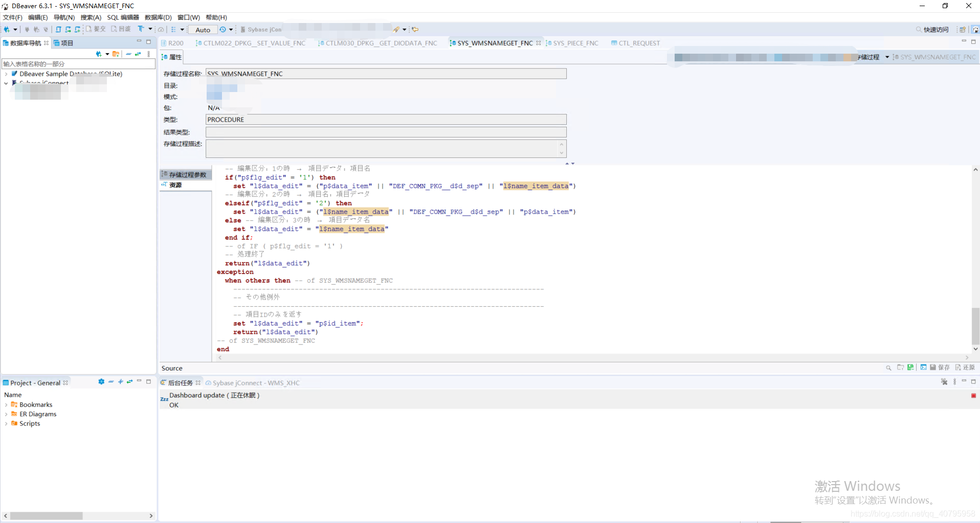980x523 pixels.
Task: Click the back navigation arrow icon in toolbar
Action: coord(415,30)
